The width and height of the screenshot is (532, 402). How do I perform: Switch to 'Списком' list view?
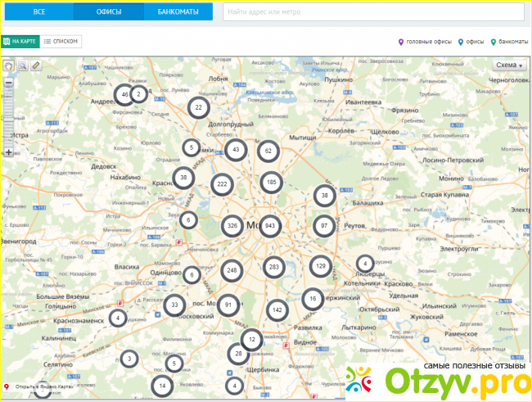point(61,40)
